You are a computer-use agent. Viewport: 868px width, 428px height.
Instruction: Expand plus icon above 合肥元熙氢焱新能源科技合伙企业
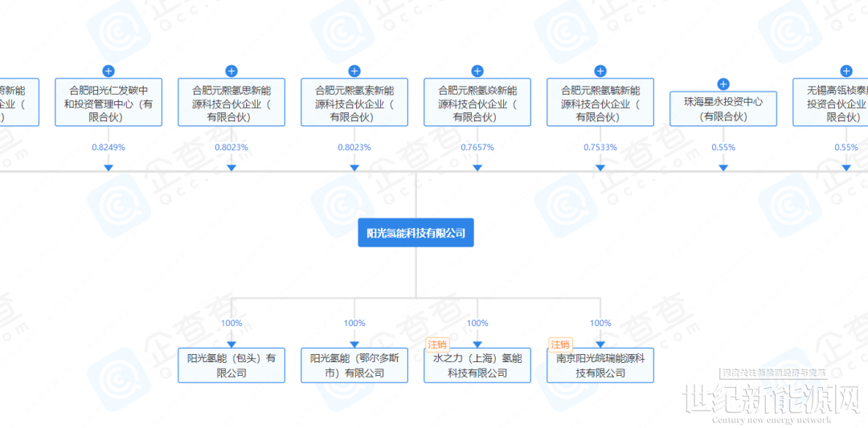477,71
